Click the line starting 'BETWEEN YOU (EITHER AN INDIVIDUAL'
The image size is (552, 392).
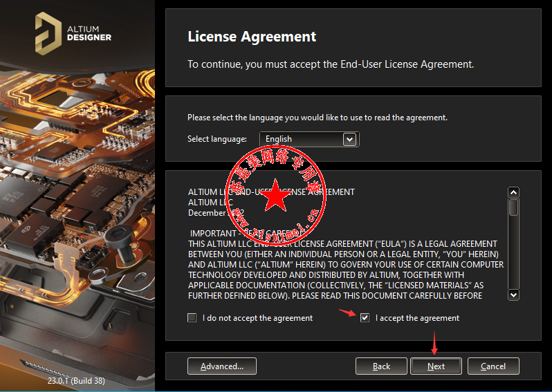point(343,254)
